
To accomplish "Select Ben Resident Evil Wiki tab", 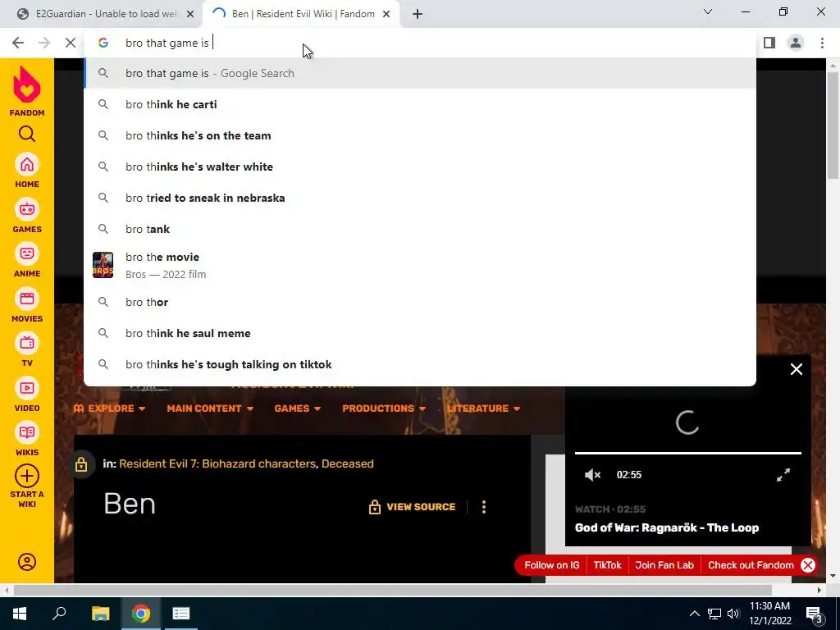I will coord(300,14).
